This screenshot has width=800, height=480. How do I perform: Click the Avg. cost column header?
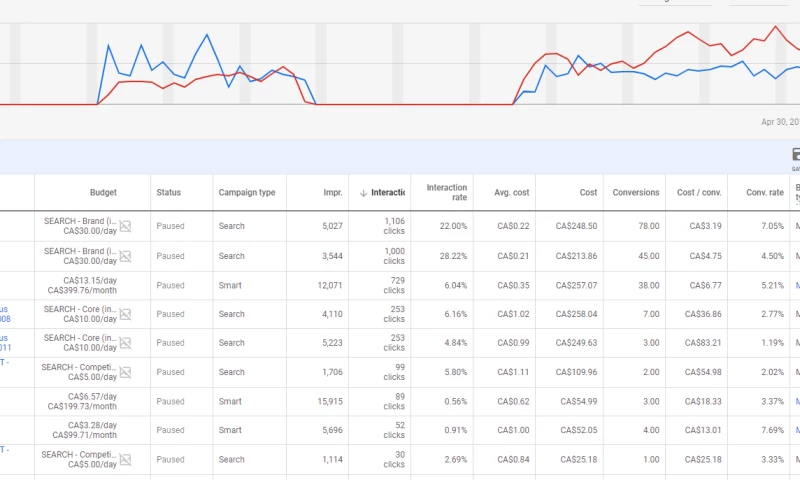[512, 193]
